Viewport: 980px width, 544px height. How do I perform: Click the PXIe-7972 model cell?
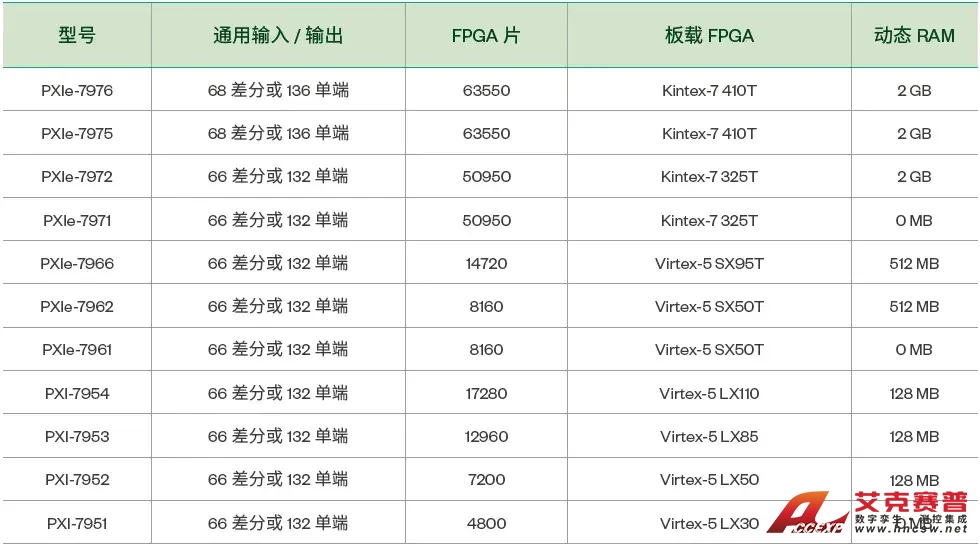tap(77, 177)
